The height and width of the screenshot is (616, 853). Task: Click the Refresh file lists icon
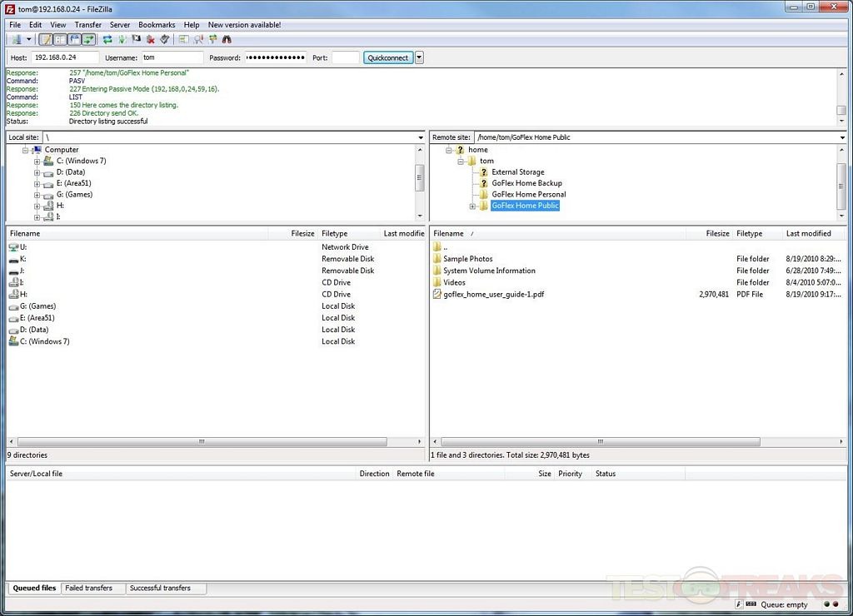pyautogui.click(x=107, y=39)
